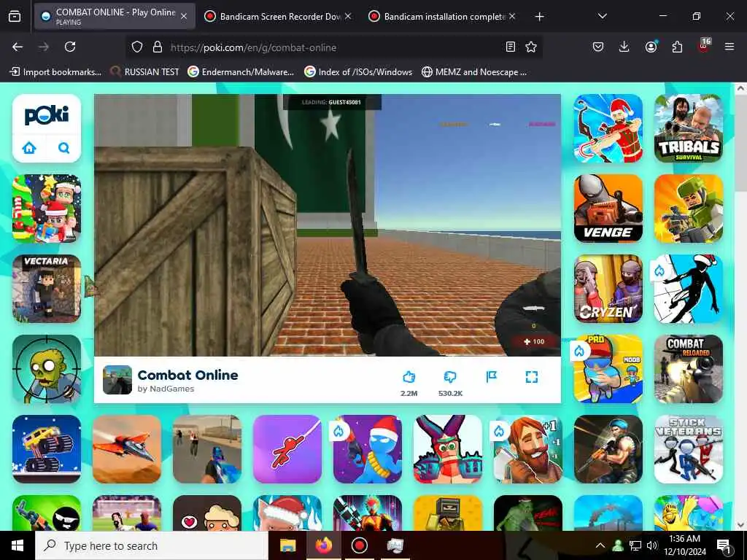Open extensions puzzle icon
This screenshot has height=560, width=747.
pos(677,47)
